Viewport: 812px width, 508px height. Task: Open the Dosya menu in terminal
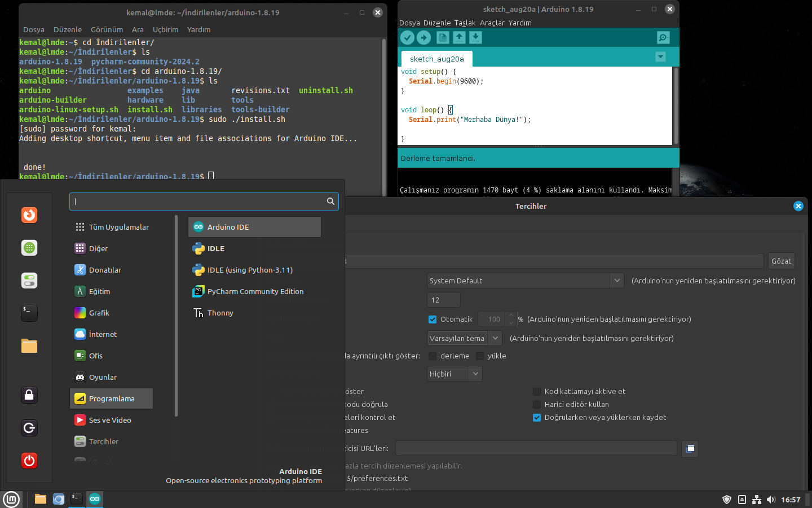click(34, 29)
